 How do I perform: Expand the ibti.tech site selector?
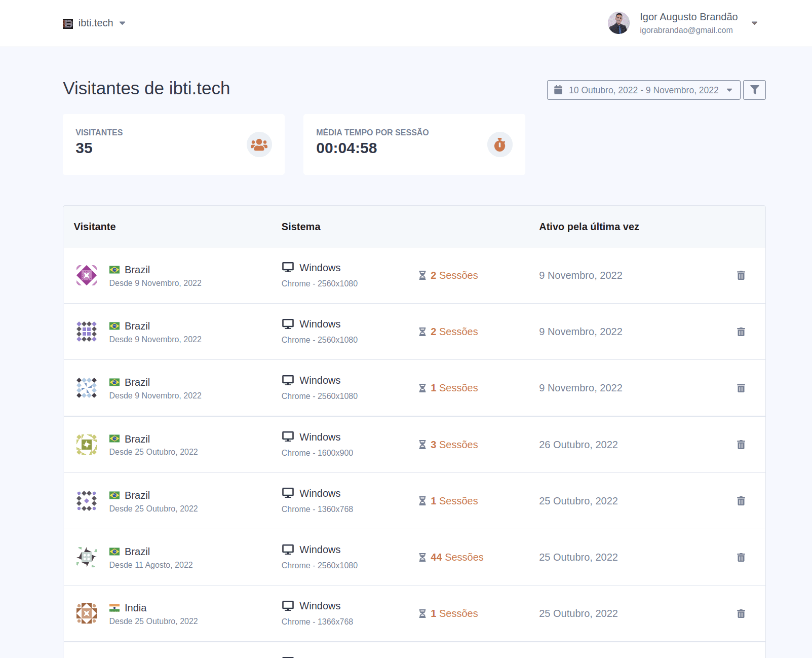[122, 23]
